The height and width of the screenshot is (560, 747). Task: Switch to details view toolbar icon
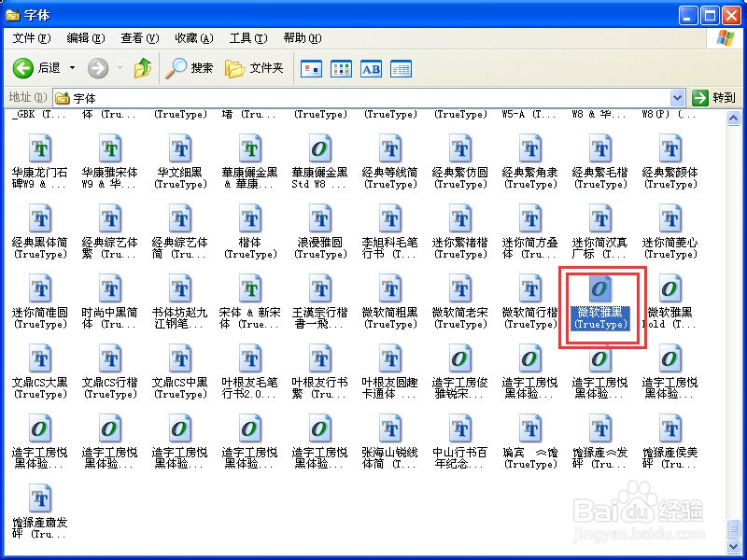401,69
